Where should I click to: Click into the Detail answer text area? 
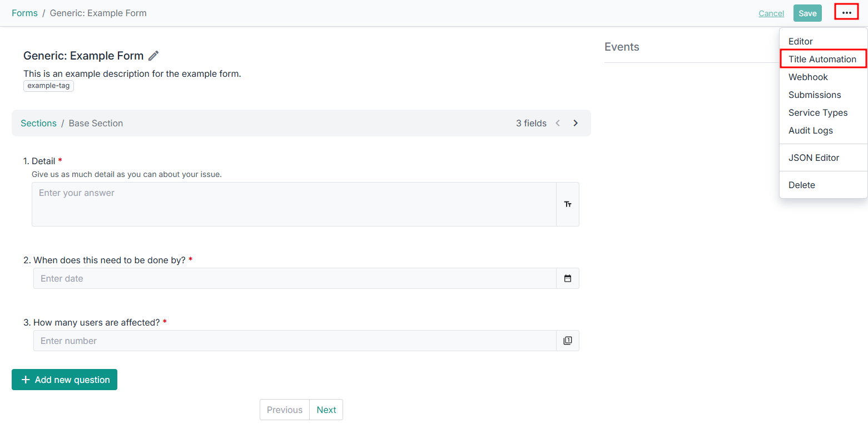(x=294, y=204)
